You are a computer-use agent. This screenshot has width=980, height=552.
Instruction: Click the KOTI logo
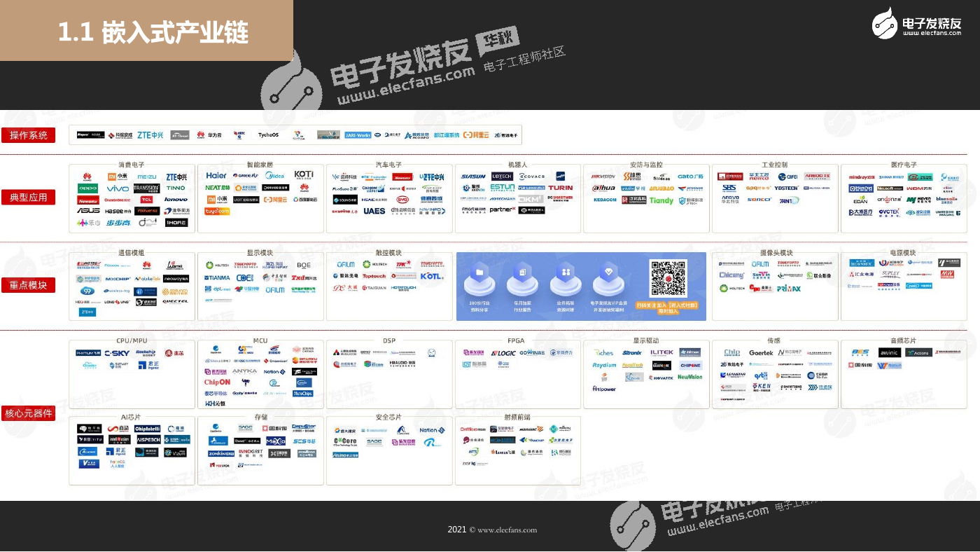[x=304, y=174]
